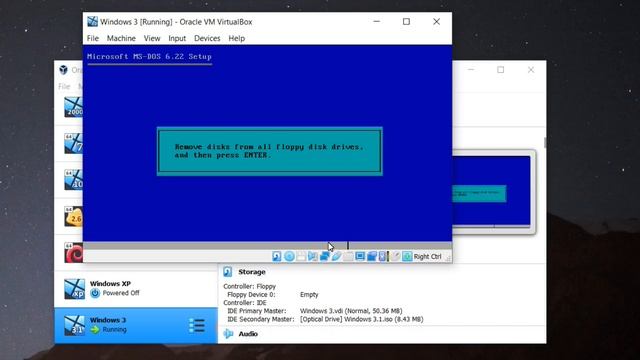The width and height of the screenshot is (640, 360).
Task: Click the Powered Off status icon for Windows XP
Action: [x=95, y=293]
